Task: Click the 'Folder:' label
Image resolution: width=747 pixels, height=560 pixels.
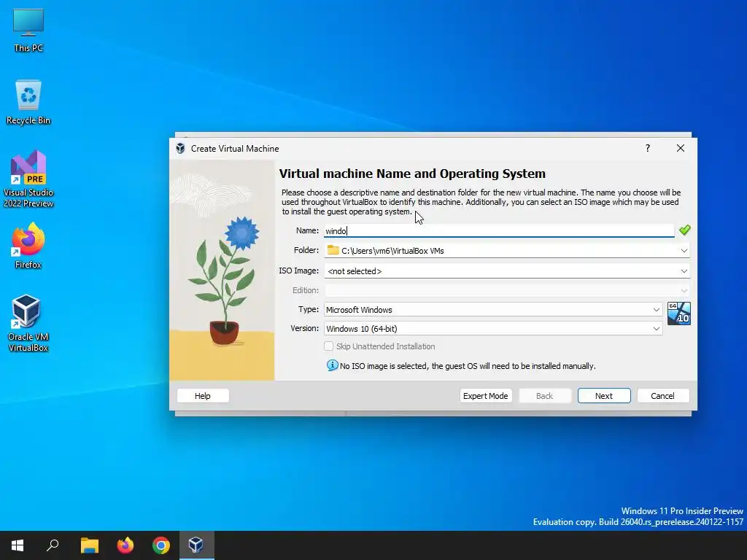Action: [306, 250]
